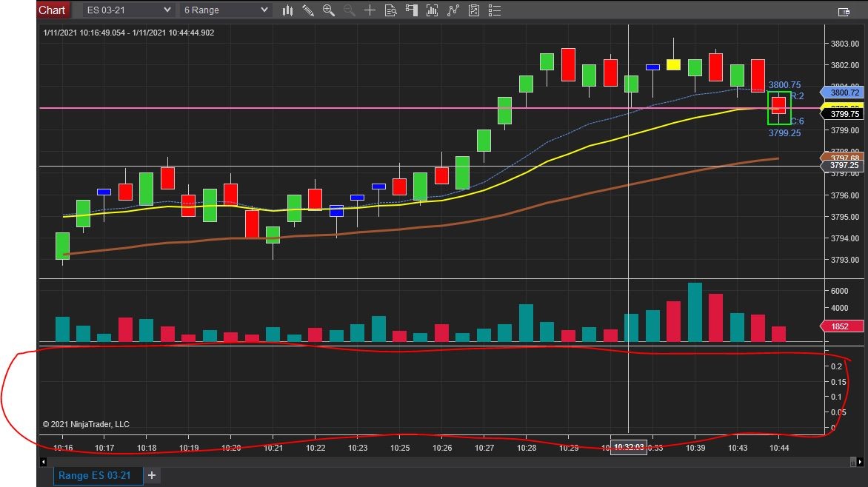Click the 10:39 time axis label
This screenshot has width=868, height=487.
point(695,448)
